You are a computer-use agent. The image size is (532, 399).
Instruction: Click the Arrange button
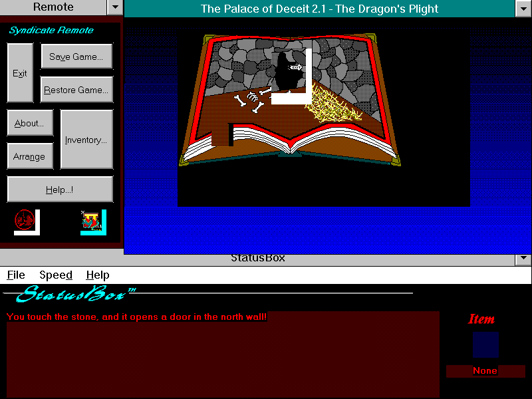coord(30,156)
